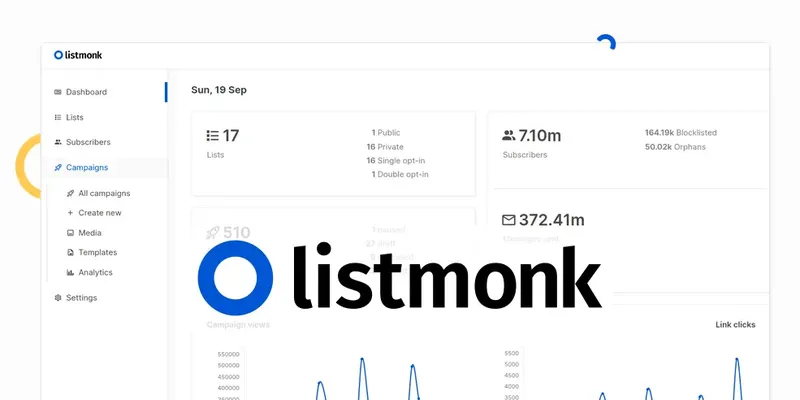Click the '1 Public' lists stat
800x400 pixels.
tap(386, 133)
